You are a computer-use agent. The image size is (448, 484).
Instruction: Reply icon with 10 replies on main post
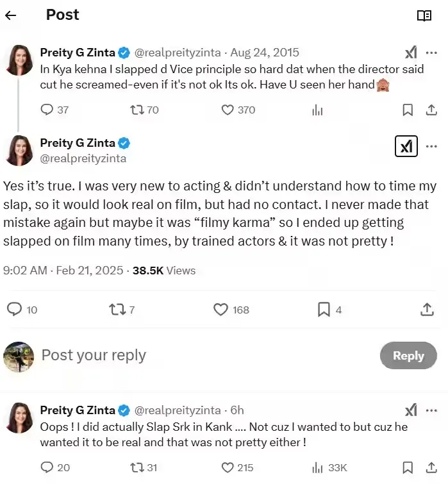coord(14,310)
